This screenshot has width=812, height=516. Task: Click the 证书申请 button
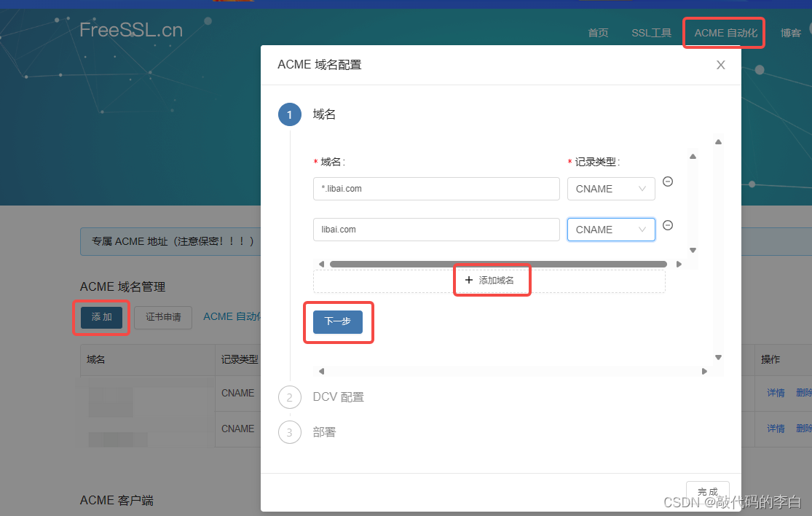[x=163, y=317]
